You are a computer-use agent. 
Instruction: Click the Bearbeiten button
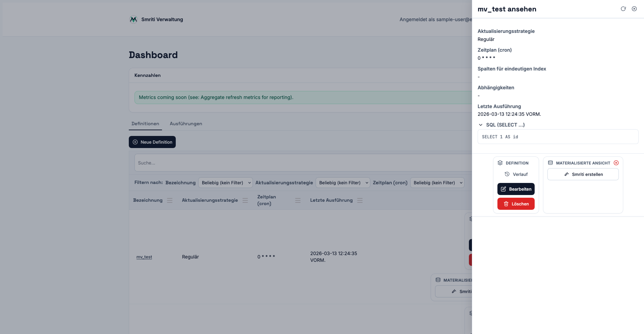pos(516,189)
